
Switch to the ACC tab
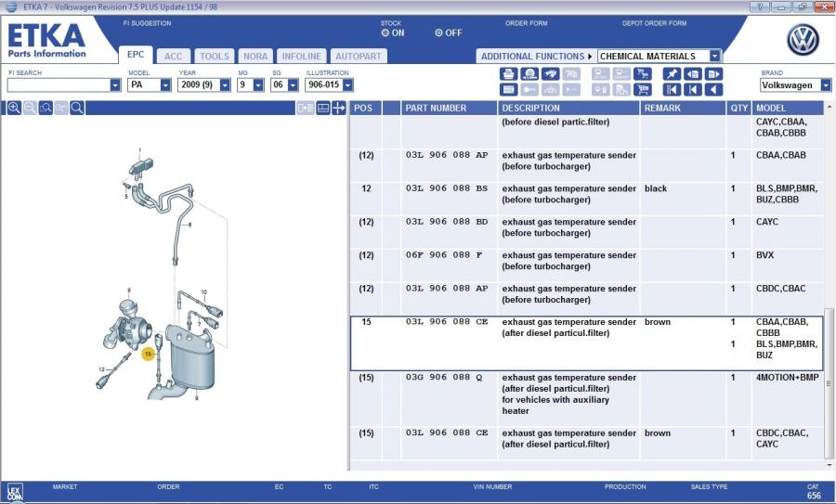[173, 56]
